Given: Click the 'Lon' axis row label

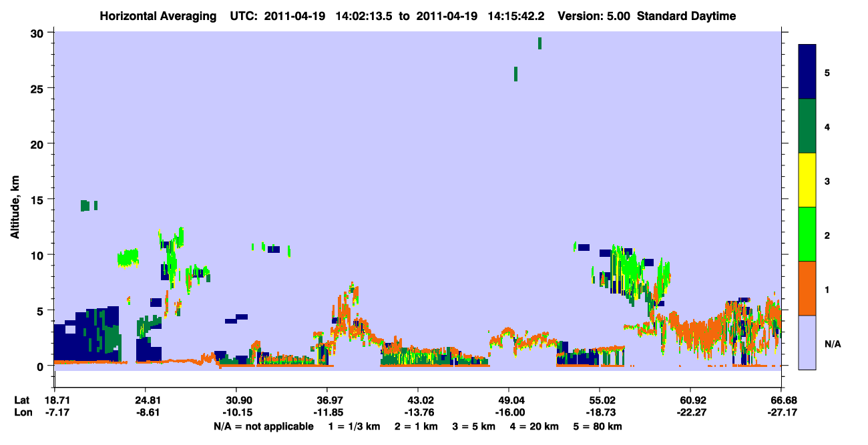Looking at the screenshot, I should pyautogui.click(x=22, y=412).
